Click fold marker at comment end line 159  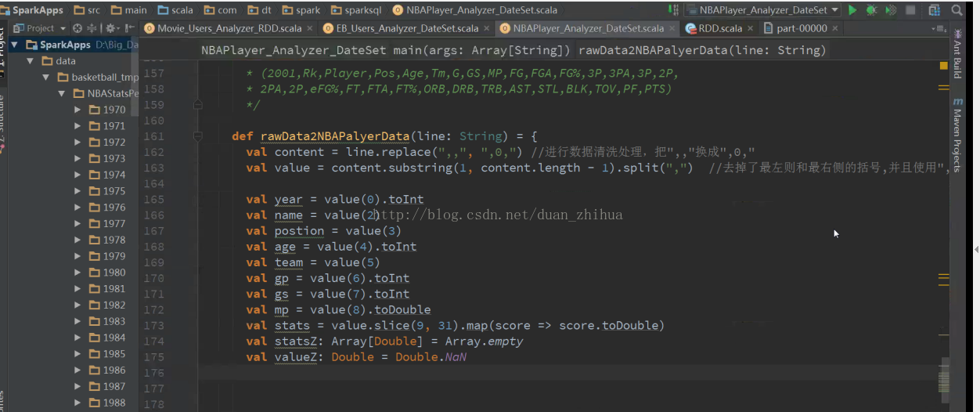(x=198, y=105)
